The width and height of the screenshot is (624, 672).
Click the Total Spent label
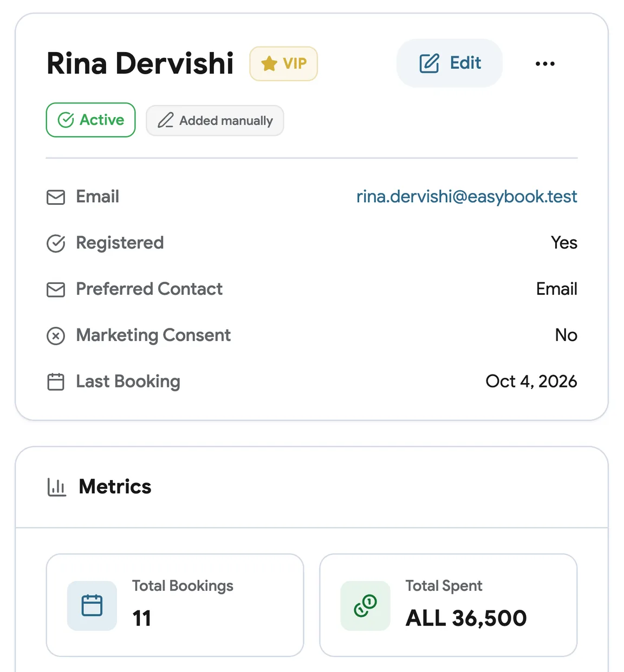pyautogui.click(x=444, y=586)
